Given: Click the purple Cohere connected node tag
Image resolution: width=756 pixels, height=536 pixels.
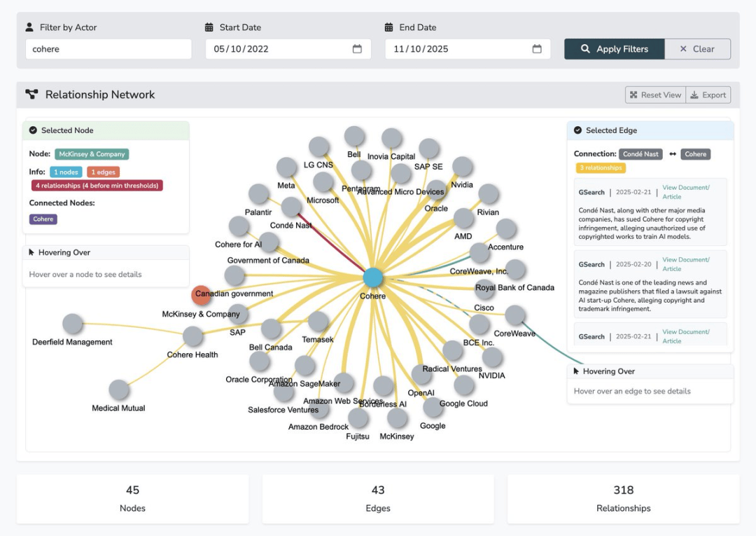Looking at the screenshot, I should tap(43, 219).
